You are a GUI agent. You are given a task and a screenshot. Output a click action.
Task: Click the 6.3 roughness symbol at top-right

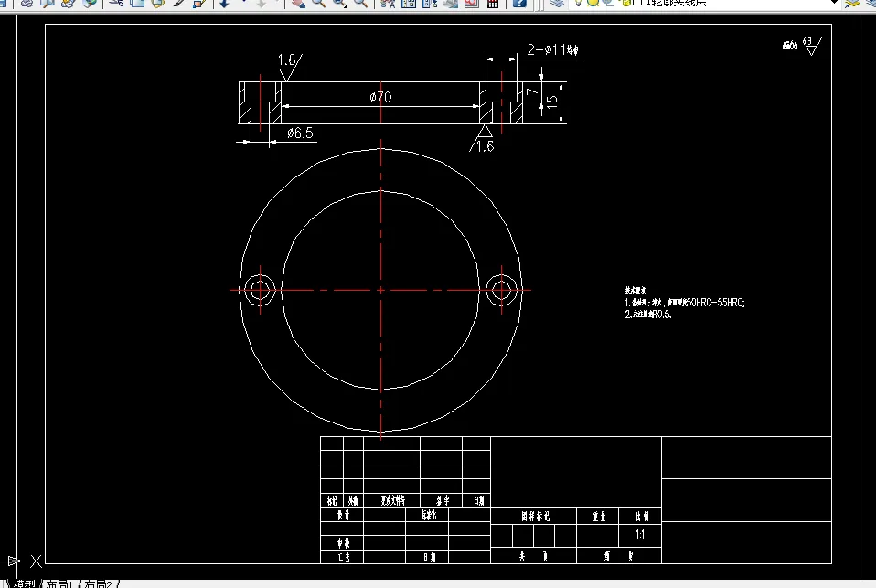coord(812,46)
